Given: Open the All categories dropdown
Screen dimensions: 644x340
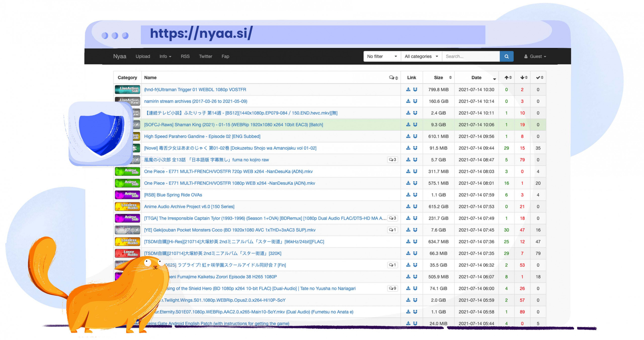Looking at the screenshot, I should click(x=421, y=56).
